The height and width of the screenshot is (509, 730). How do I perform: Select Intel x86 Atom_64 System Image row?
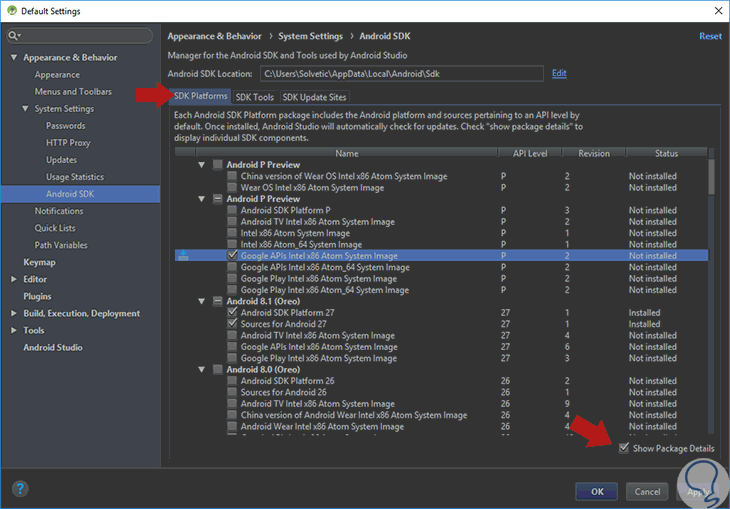pyautogui.click(x=441, y=244)
